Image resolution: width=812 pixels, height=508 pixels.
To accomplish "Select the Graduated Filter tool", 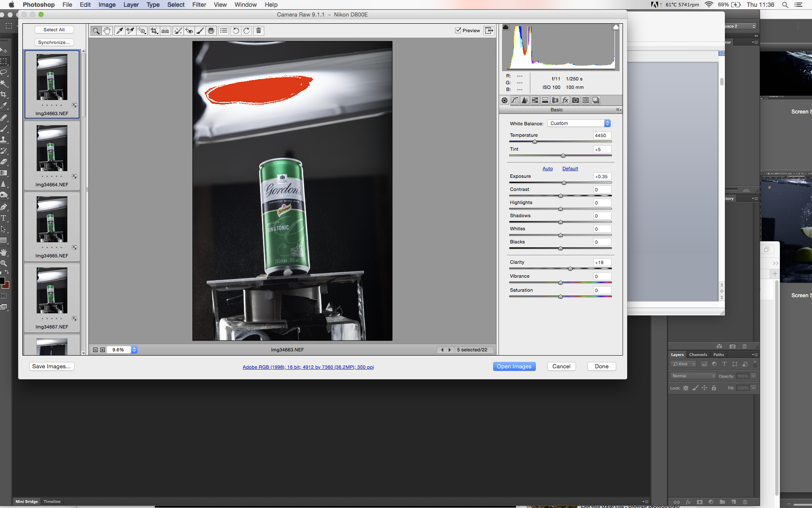I will [x=211, y=31].
